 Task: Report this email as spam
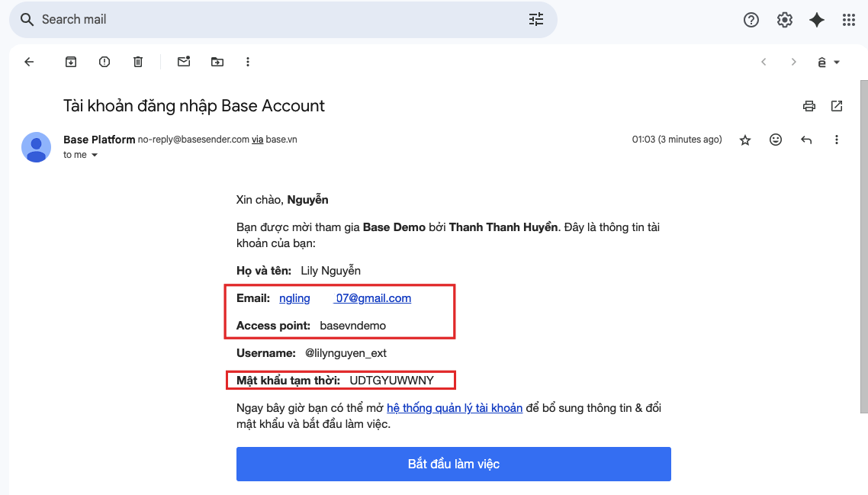tap(104, 62)
